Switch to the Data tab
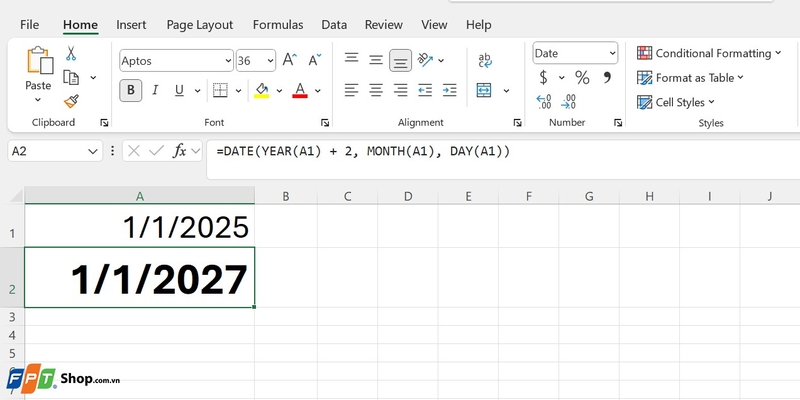Image resolution: width=800 pixels, height=400 pixels. [334, 24]
